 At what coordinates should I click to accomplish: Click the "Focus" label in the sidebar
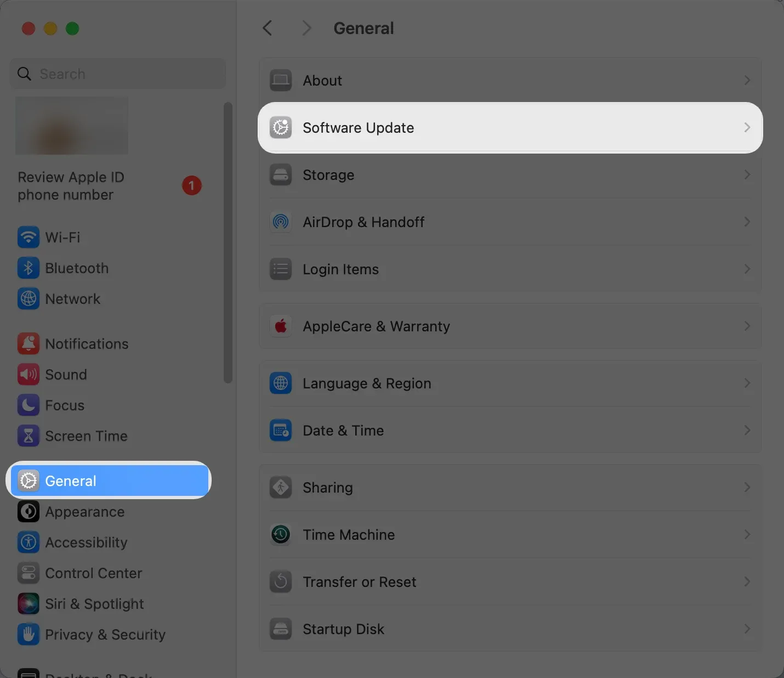(x=65, y=405)
